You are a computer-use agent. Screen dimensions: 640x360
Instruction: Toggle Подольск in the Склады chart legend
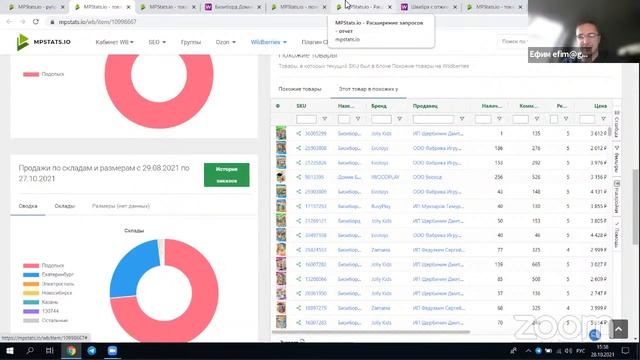[44, 266]
